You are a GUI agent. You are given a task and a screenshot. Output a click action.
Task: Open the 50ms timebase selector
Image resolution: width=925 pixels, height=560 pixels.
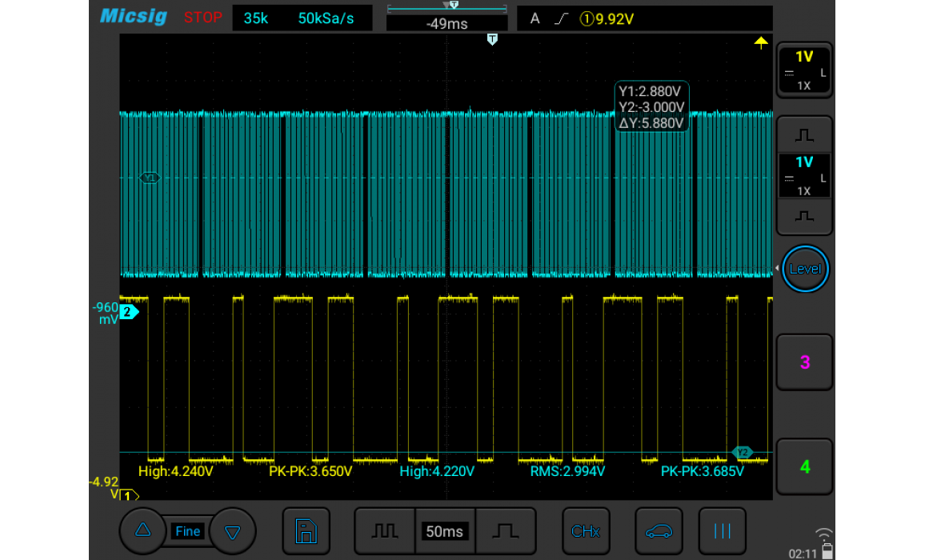(x=444, y=531)
